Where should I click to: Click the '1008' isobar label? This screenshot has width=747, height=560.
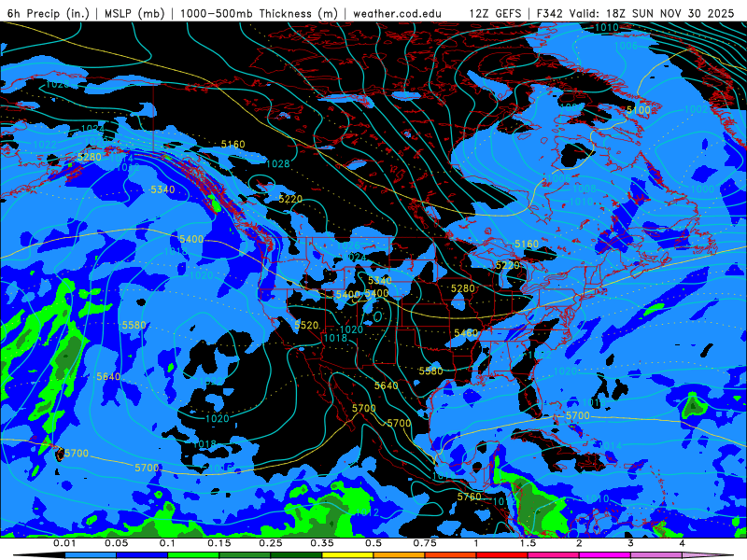point(584,189)
